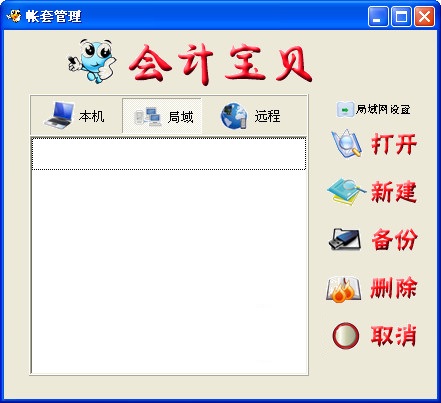
Task: Click the folder arrow icon for 局域网设置
Action: pos(345,109)
